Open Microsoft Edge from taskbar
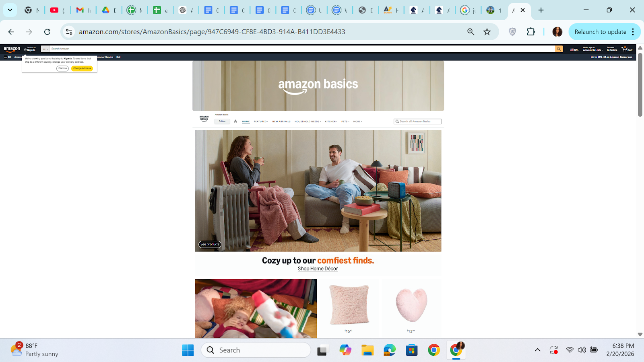The height and width of the screenshot is (362, 644). click(389, 350)
